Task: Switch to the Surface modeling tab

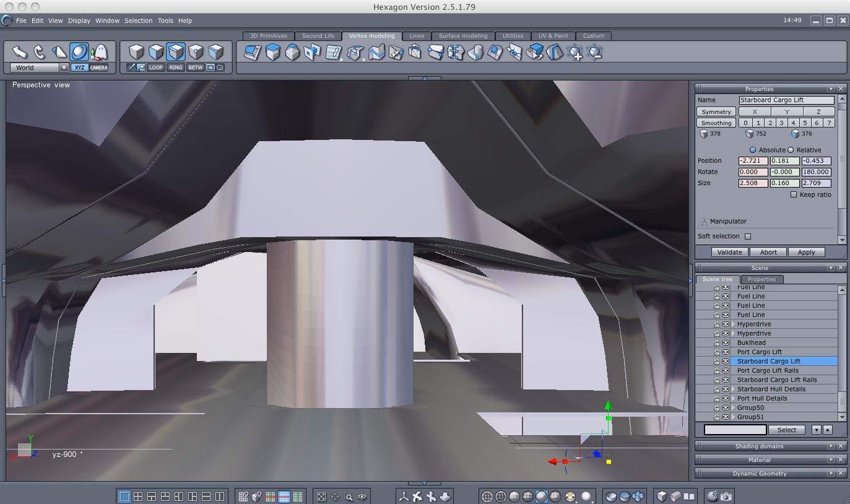Action: (x=462, y=36)
